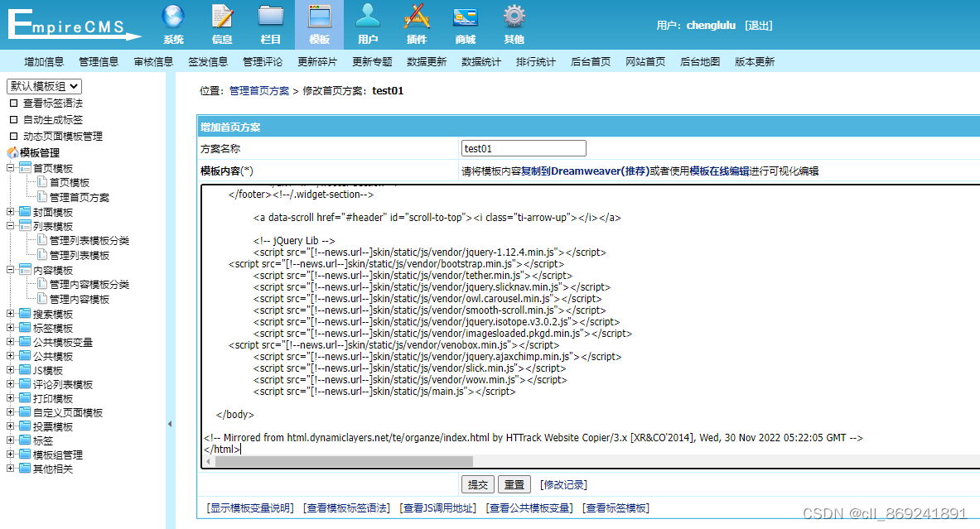Click 复制到Dreamweaver(推荐) link

point(586,171)
